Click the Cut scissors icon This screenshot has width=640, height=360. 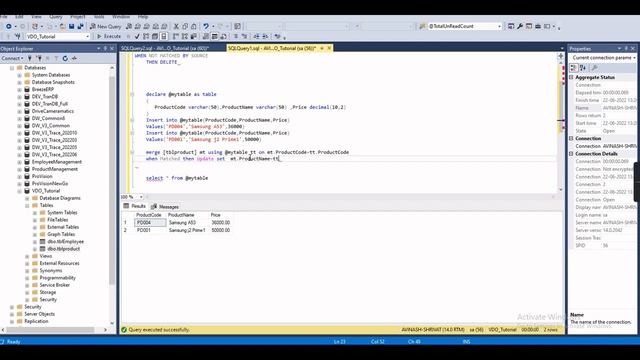176,26
